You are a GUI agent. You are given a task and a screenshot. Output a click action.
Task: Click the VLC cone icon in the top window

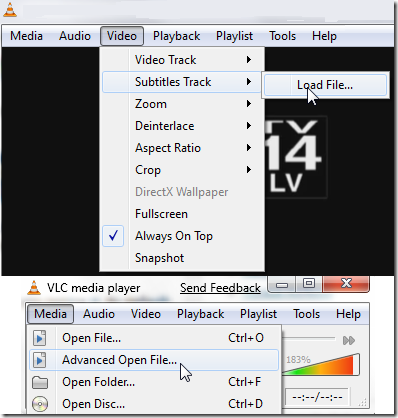coord(9,9)
